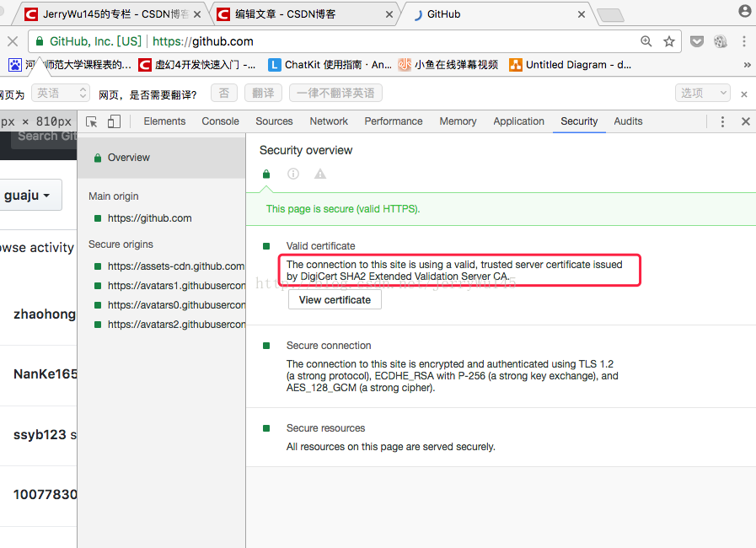Click the NanKe165 user link

coord(46,373)
